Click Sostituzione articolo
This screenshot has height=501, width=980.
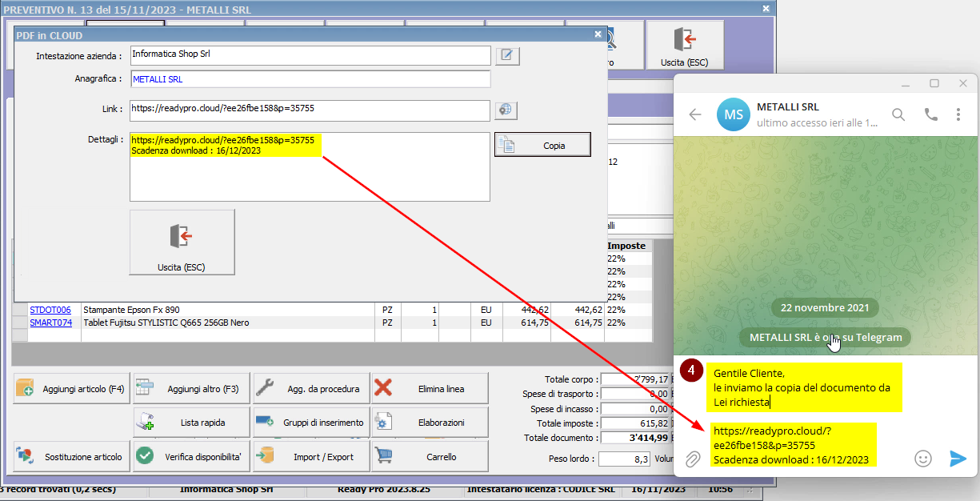pos(71,456)
